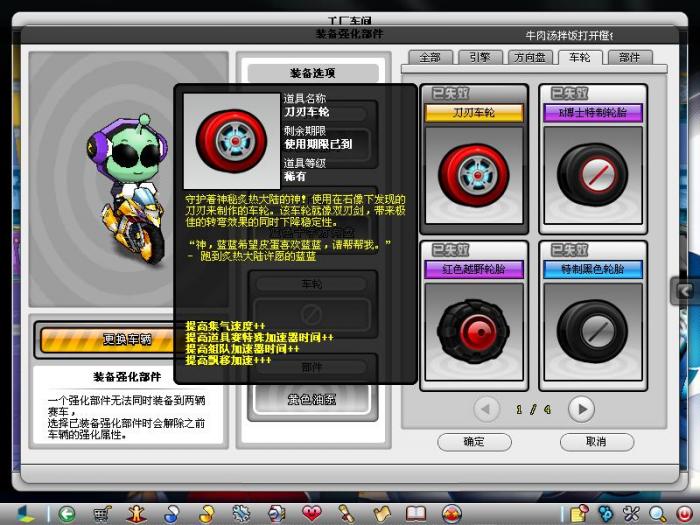
Task: Switch to the 部件 tab
Action: pos(630,58)
